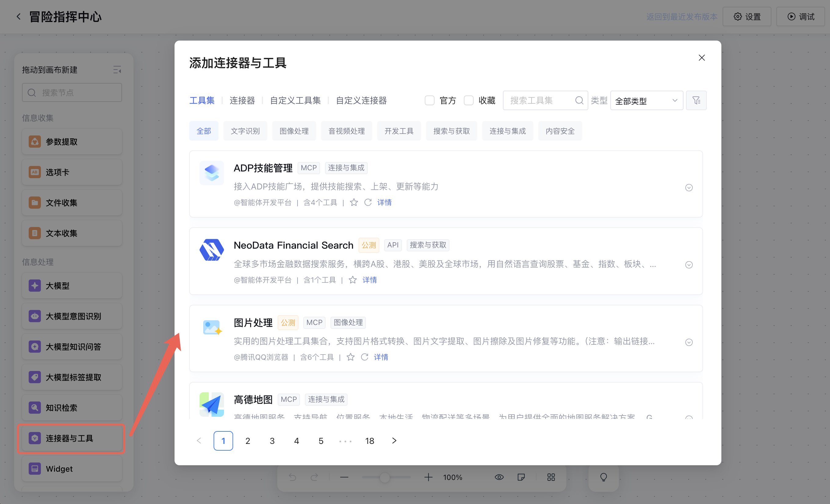The image size is (830, 504).
Task: Go to next page of tool sets
Action: click(394, 441)
